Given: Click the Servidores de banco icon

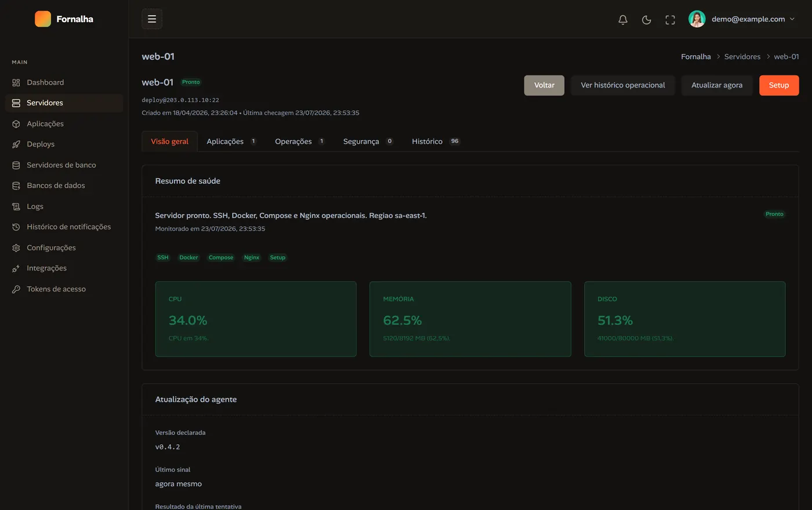Looking at the screenshot, I should 16,165.
